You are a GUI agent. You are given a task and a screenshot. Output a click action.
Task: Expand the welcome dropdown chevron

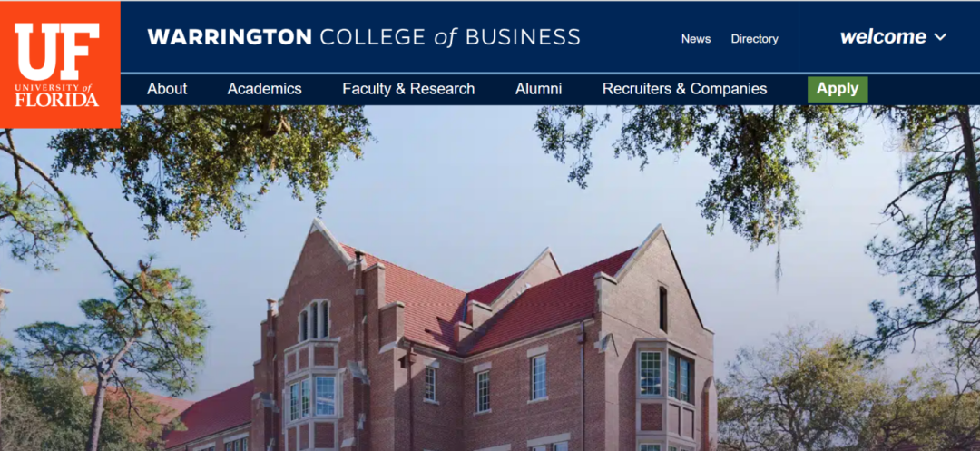coord(940,37)
